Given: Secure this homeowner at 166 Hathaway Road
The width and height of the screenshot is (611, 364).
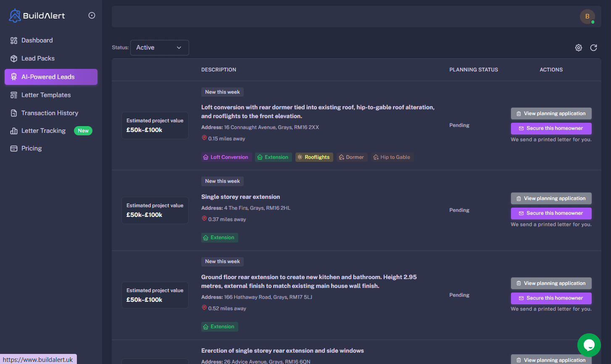Looking at the screenshot, I should (x=551, y=298).
